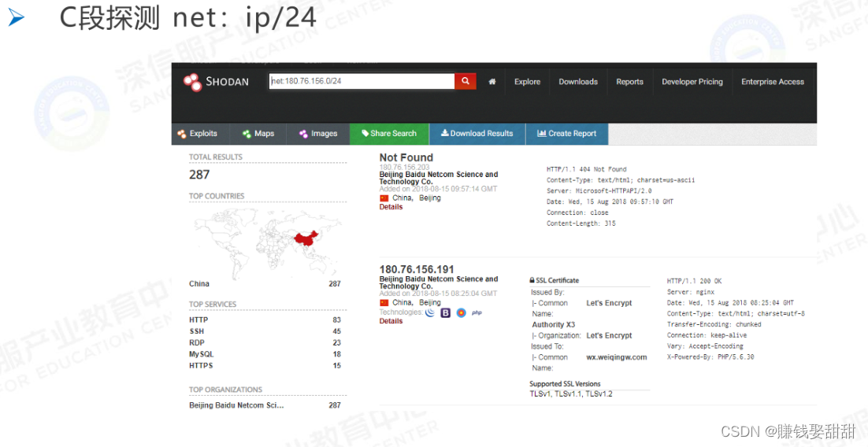Screen dimensions: 868x447
Task: Click the Beijing location in 180.76.156.191 result
Action: 430,303
